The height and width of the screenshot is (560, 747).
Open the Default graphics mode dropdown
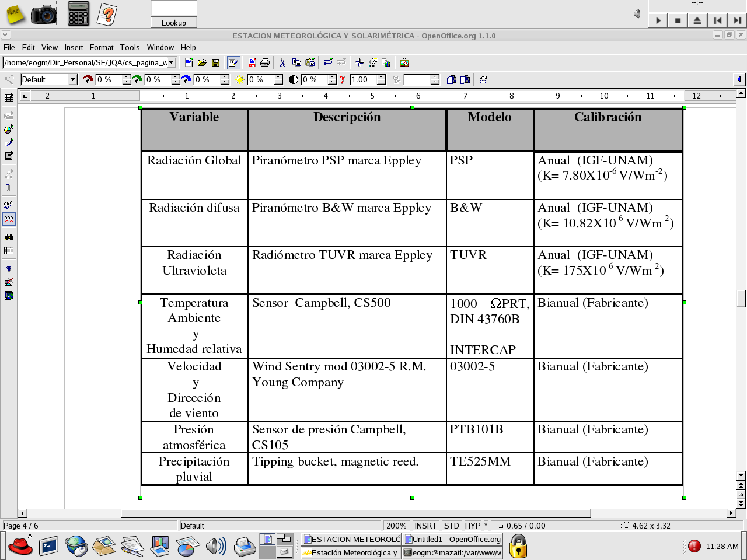73,79
